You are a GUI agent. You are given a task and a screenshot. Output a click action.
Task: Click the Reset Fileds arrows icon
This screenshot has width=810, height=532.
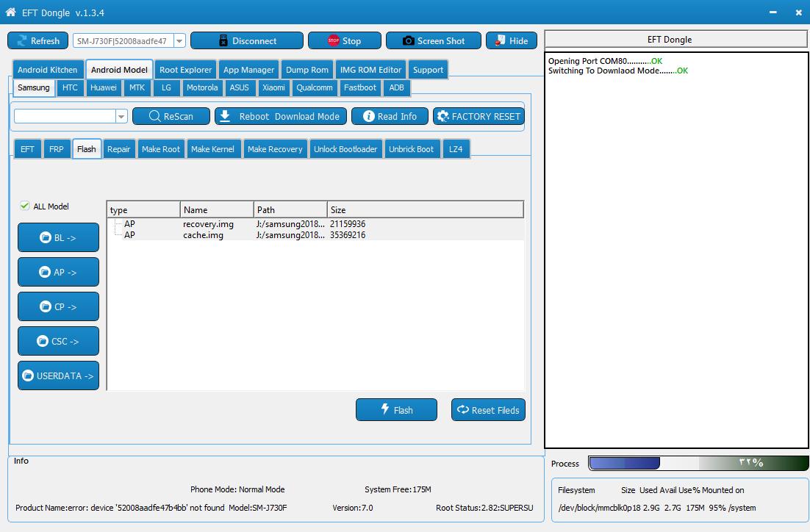[463, 409]
